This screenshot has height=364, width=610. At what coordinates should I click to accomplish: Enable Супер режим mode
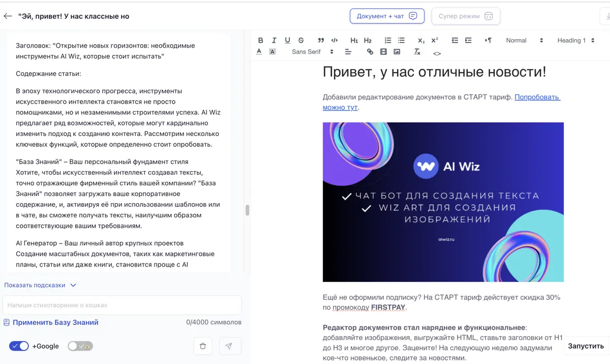(x=466, y=16)
